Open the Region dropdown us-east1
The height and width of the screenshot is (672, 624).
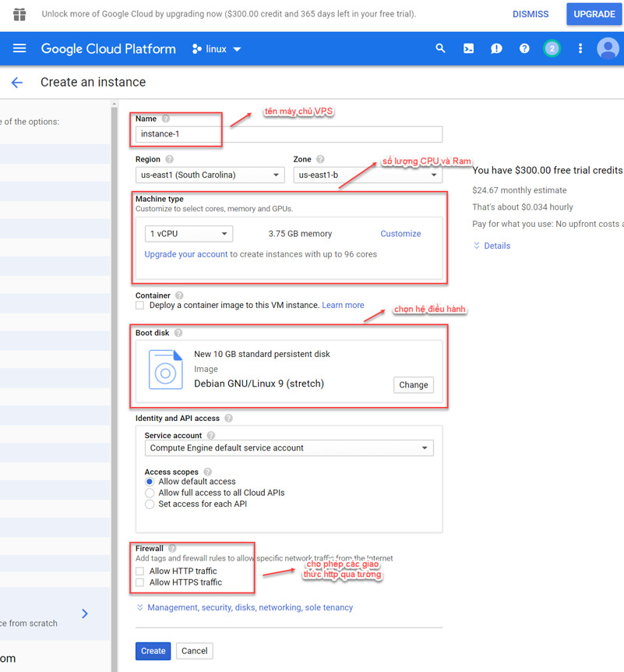[x=210, y=175]
